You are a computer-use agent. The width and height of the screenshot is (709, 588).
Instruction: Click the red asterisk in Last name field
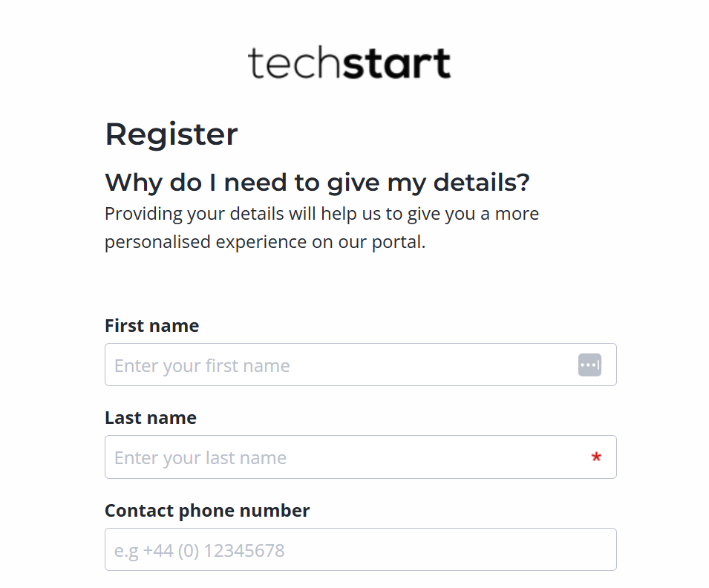point(596,458)
